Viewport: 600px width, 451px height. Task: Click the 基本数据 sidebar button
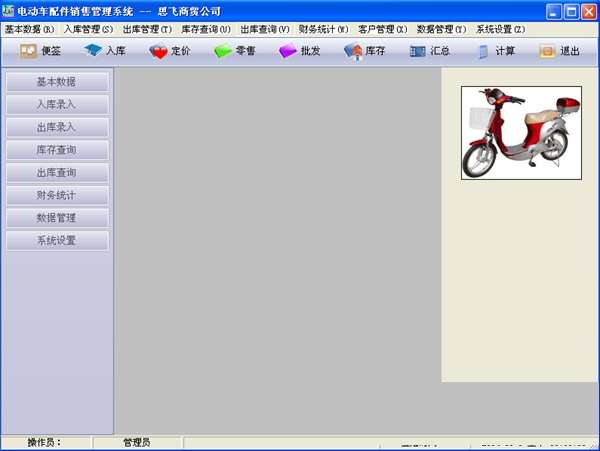(57, 81)
